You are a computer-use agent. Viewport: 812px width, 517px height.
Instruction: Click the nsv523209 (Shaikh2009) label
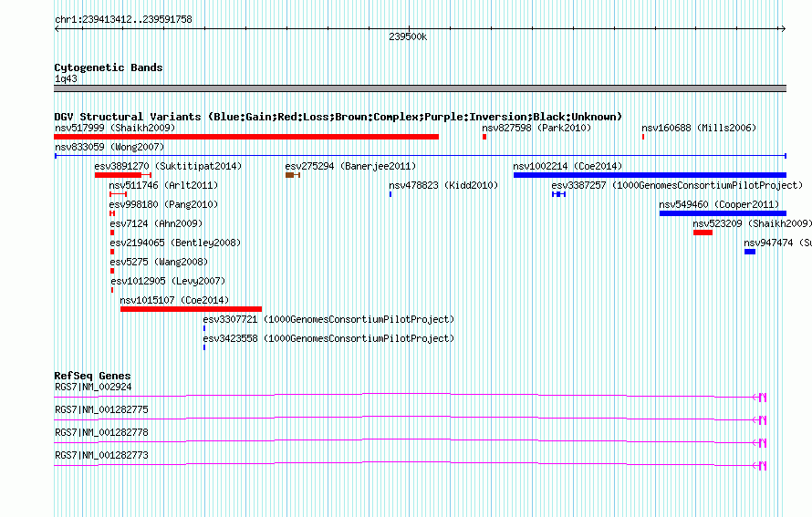pyautogui.click(x=753, y=223)
